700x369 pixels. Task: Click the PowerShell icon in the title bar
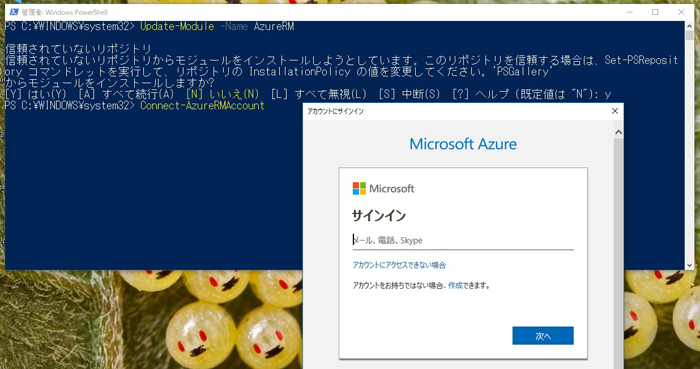tap(14, 12)
